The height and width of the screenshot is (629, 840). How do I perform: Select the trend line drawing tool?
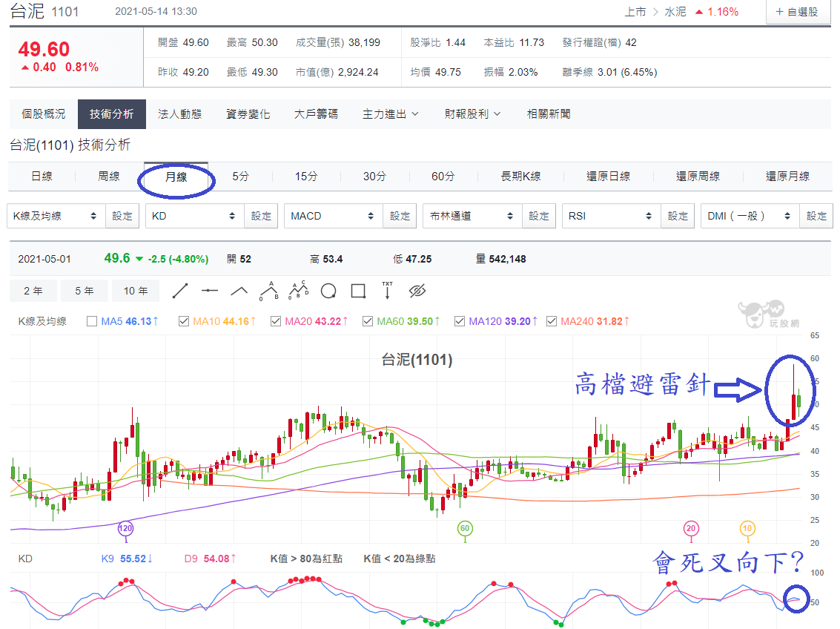pyautogui.click(x=180, y=291)
